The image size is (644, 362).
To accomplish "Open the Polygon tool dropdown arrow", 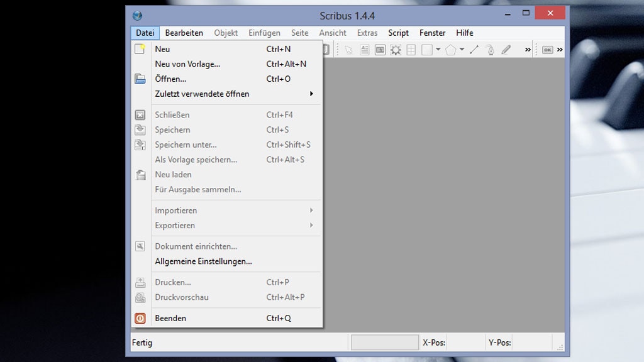I will (462, 50).
